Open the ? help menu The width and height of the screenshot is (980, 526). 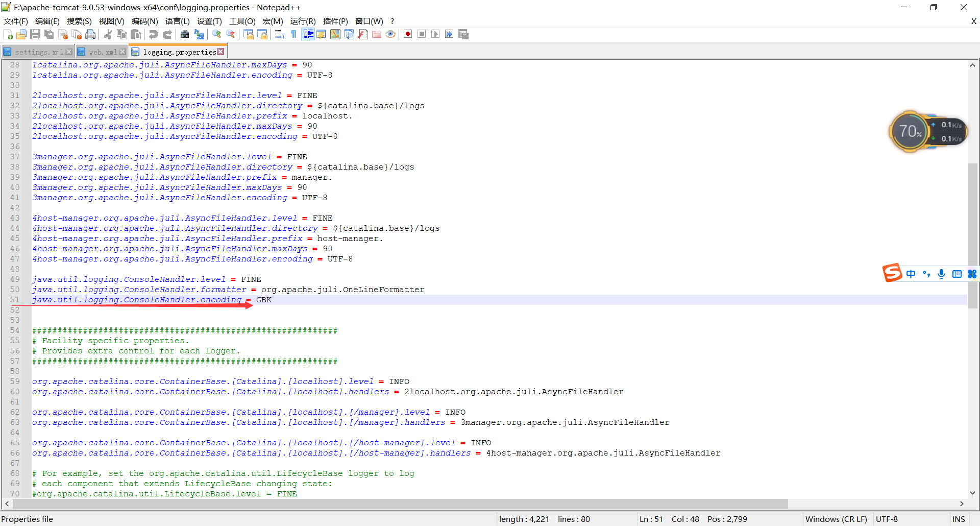[x=392, y=21]
